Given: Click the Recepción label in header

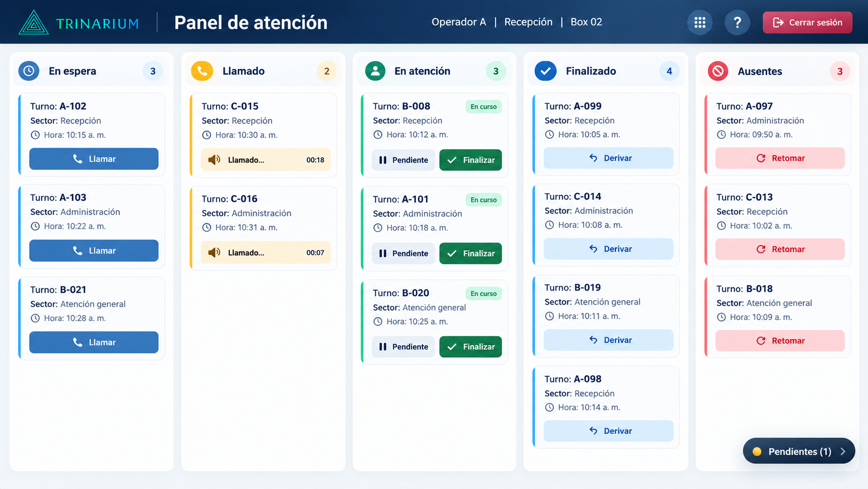Looking at the screenshot, I should pyautogui.click(x=528, y=22).
